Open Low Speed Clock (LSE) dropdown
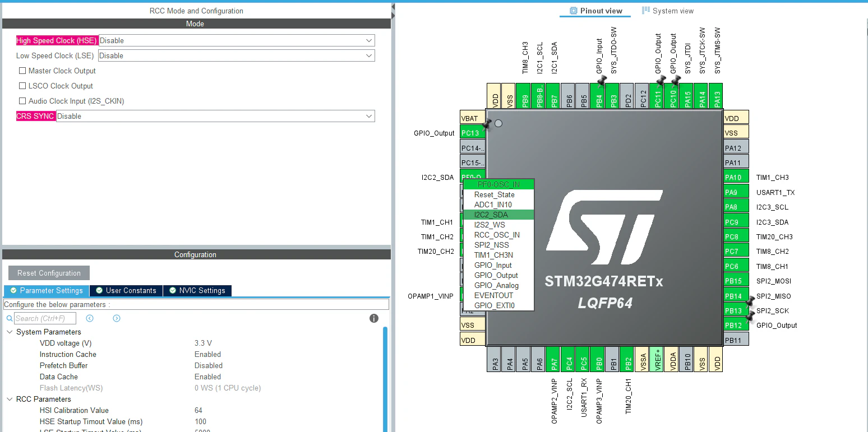The image size is (868, 432). click(237, 55)
